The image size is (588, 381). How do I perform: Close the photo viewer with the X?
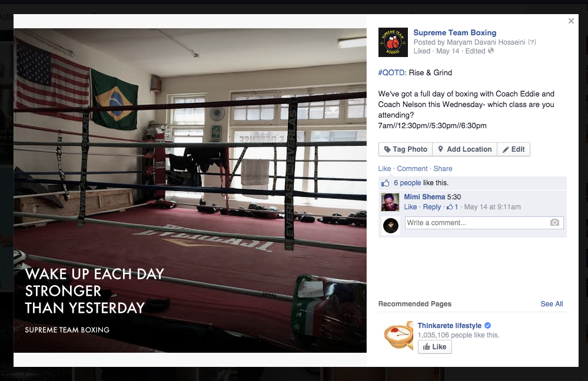pyautogui.click(x=571, y=21)
